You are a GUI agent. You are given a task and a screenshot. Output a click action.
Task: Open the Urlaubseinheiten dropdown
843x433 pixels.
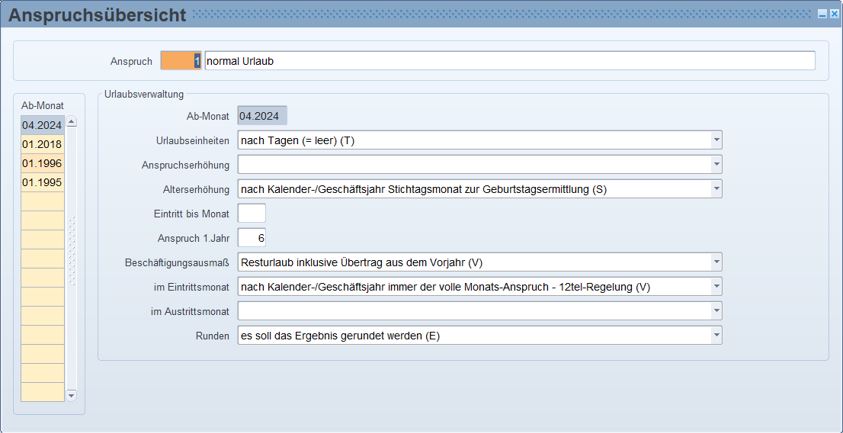[716, 140]
